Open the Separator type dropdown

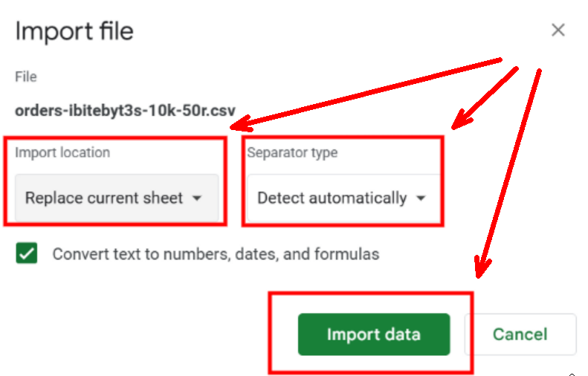(x=341, y=198)
